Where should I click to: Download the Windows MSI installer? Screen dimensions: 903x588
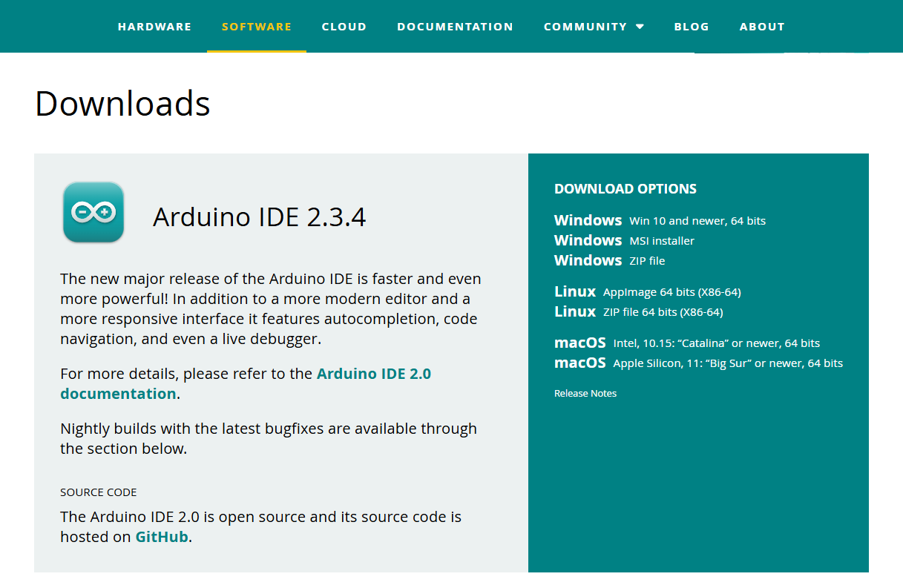pyautogui.click(x=624, y=240)
